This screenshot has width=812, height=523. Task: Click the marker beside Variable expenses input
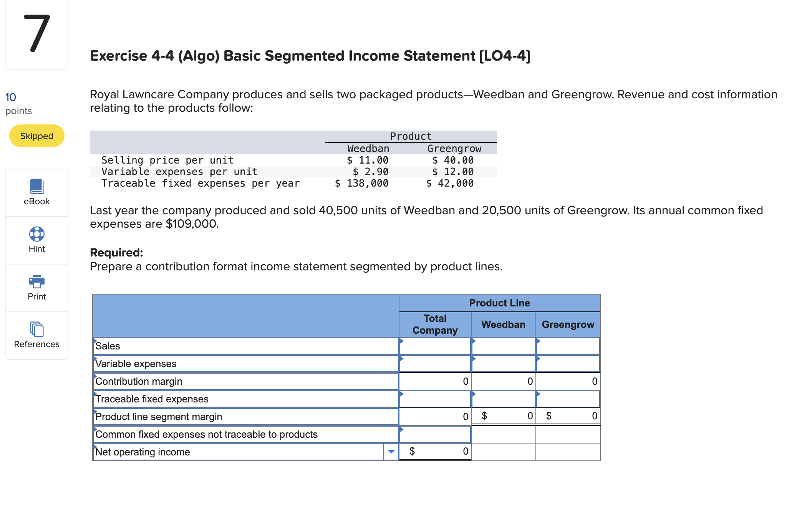point(402,359)
